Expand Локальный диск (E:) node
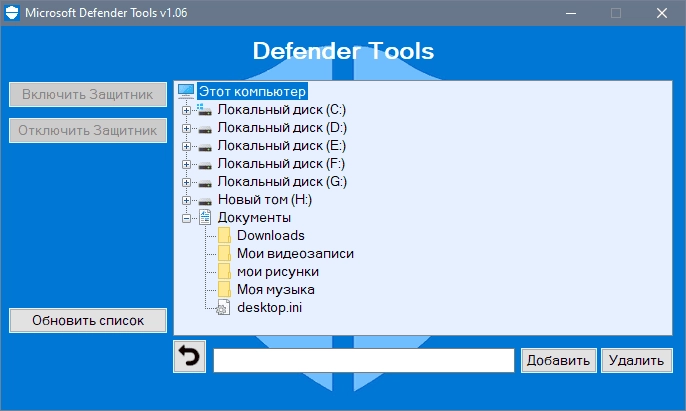 186,146
